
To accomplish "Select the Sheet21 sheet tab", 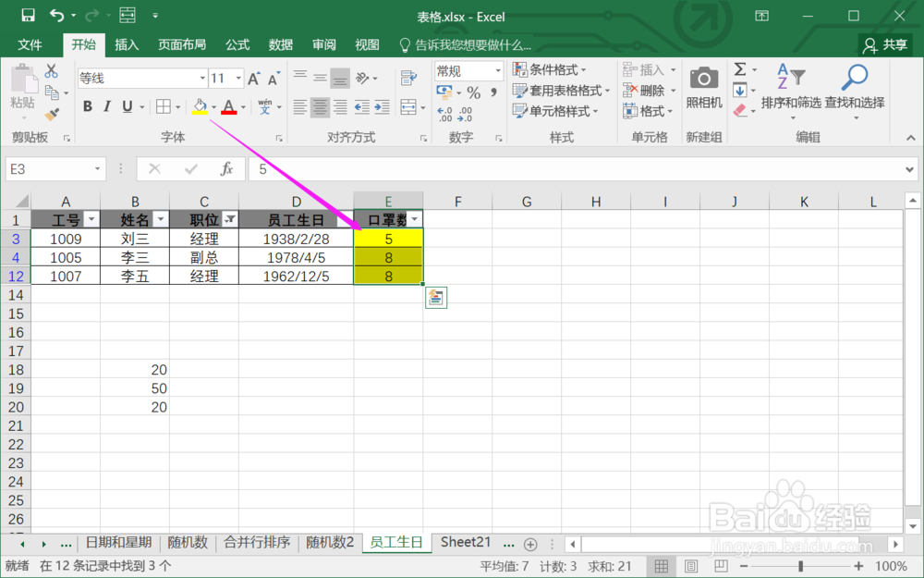I will coord(466,543).
